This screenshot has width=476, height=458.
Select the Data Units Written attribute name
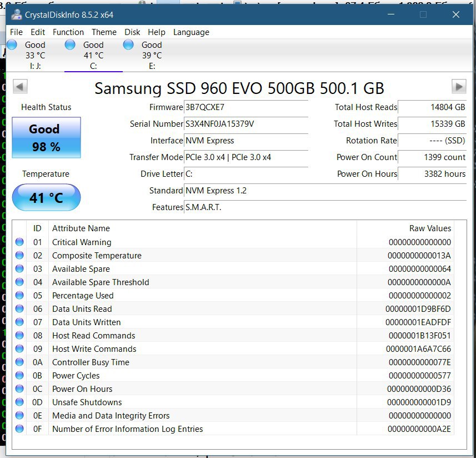(x=87, y=322)
